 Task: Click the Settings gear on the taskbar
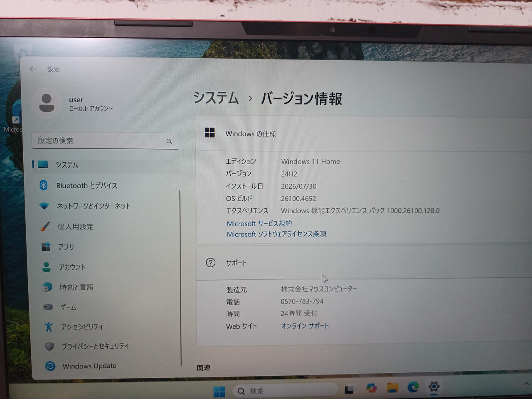click(433, 387)
